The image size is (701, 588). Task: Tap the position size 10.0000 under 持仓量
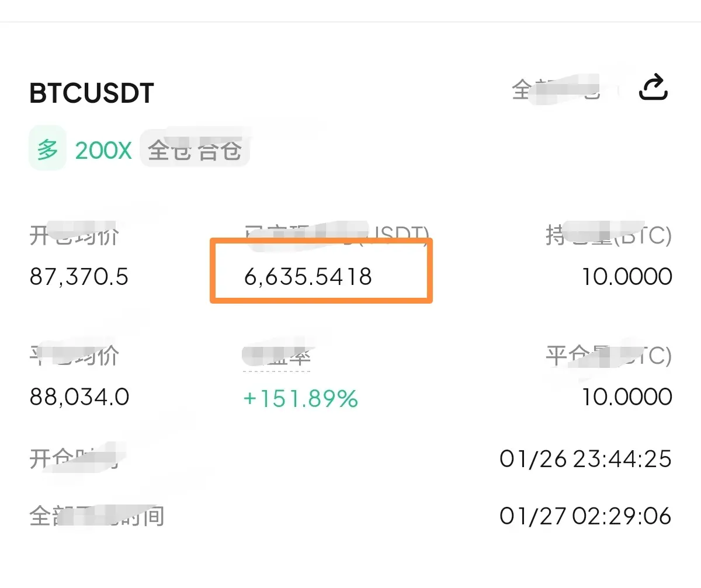tap(627, 277)
